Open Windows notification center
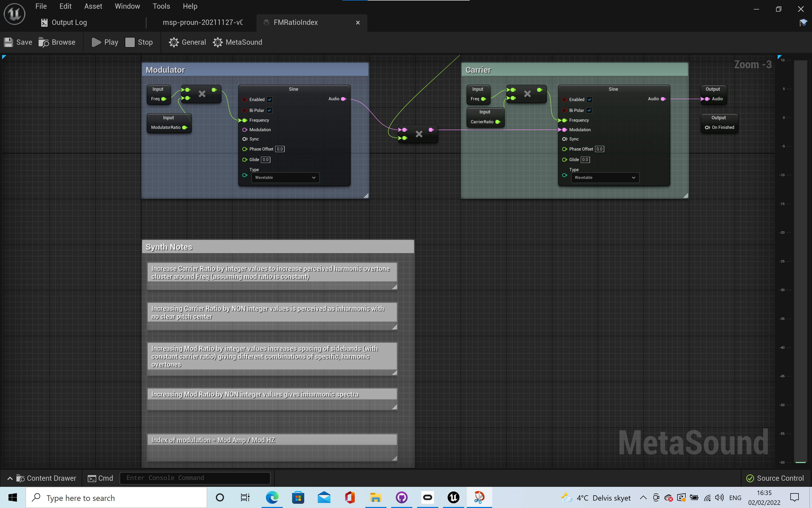Viewport: 812px width, 508px height. pos(795,498)
